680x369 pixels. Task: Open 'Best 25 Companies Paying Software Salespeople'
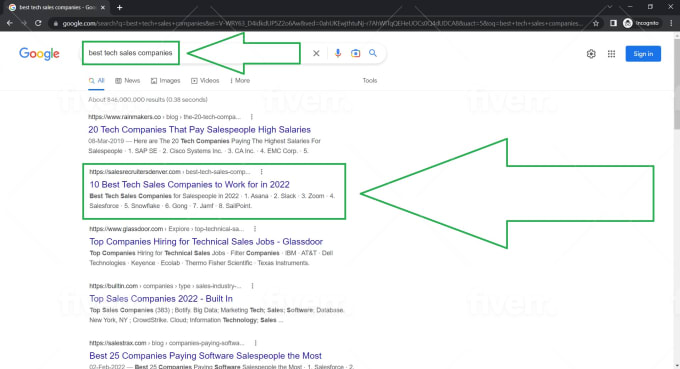click(x=206, y=356)
